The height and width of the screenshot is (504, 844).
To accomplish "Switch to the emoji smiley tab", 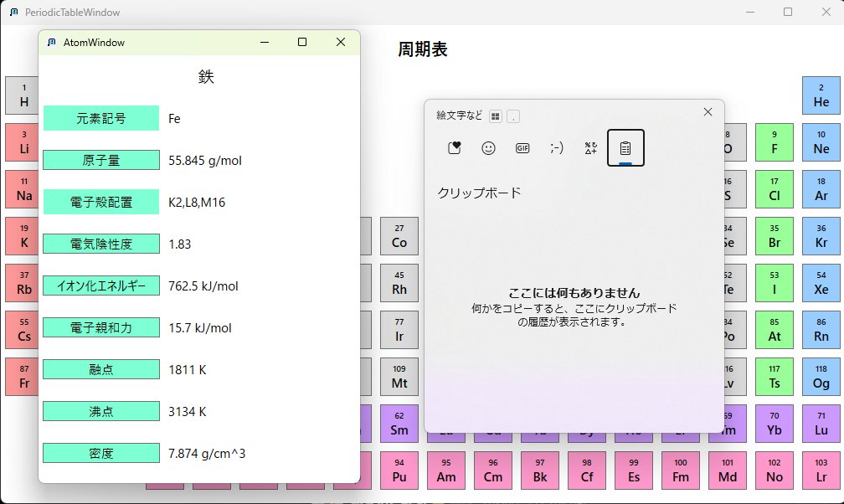I will pyautogui.click(x=488, y=147).
